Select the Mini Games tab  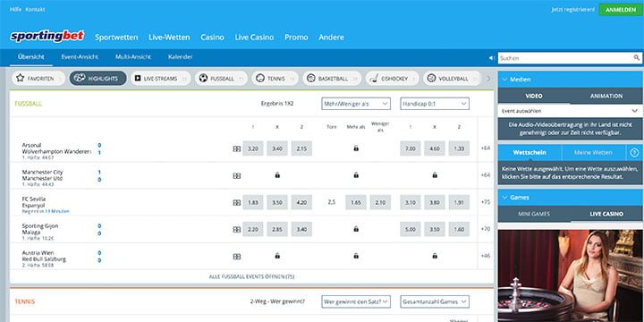coord(534,214)
